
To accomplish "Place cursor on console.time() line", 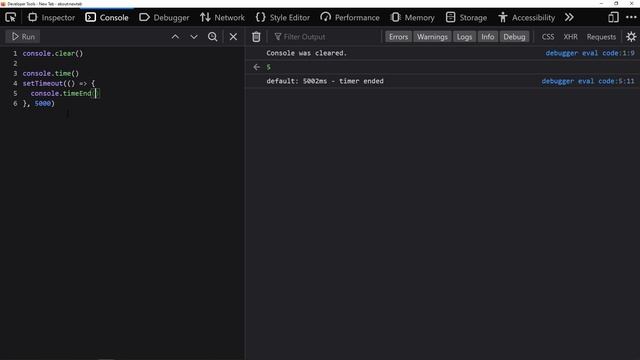I will pos(51,73).
